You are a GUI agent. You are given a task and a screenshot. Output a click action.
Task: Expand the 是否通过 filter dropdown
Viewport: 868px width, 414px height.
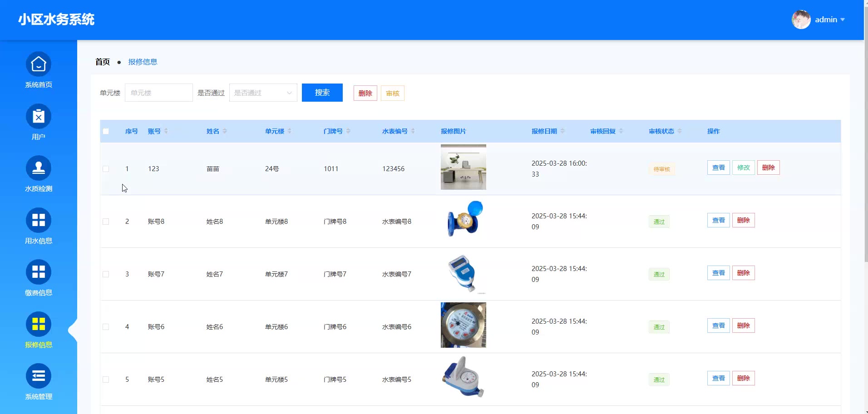(x=263, y=93)
